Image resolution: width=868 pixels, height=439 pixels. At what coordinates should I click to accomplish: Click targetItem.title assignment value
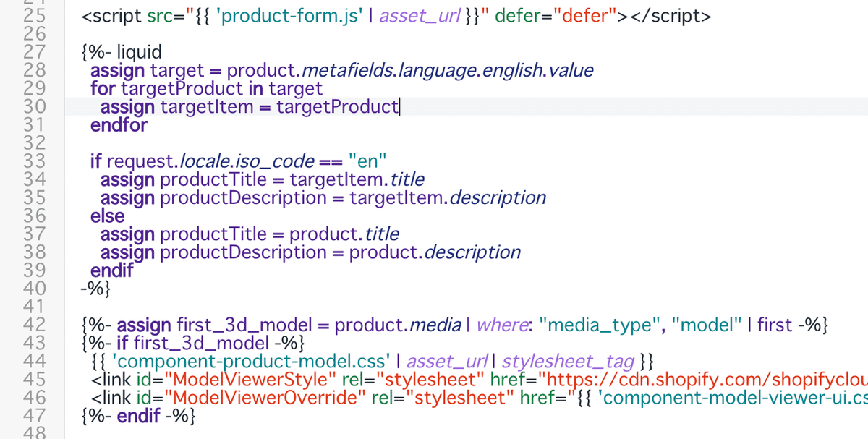point(357,179)
